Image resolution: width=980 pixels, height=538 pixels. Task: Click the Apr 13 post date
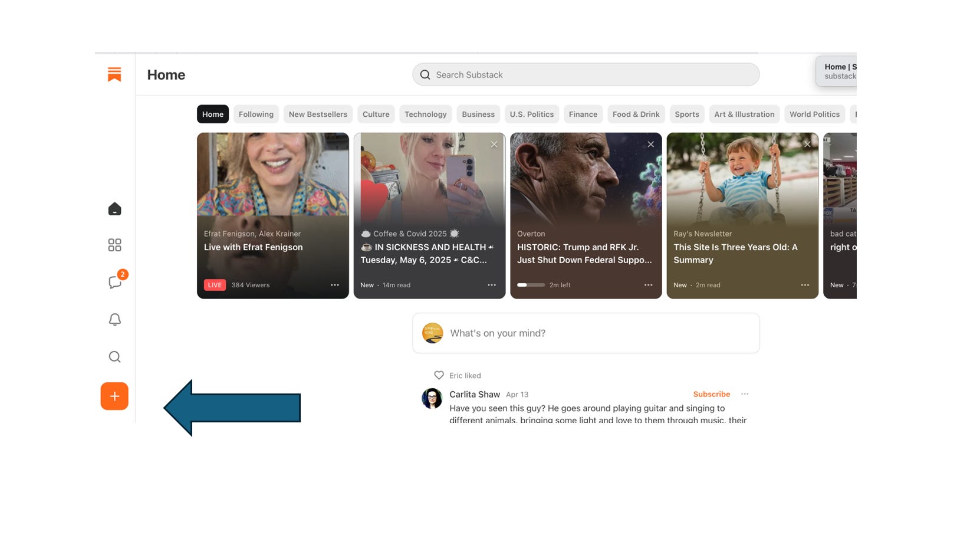517,395
